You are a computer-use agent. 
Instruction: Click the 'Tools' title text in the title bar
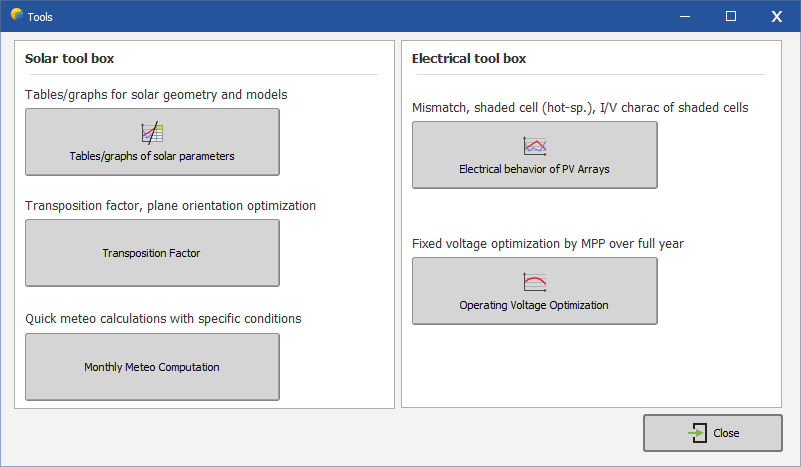(41, 17)
